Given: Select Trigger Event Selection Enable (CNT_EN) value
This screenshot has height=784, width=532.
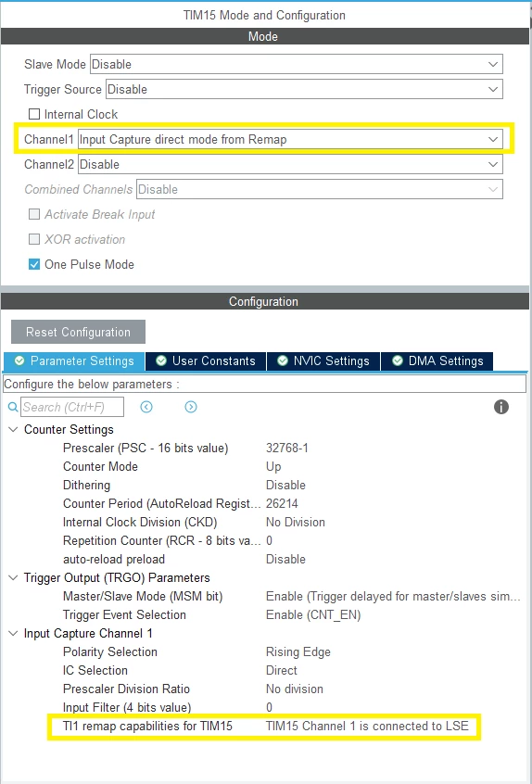Looking at the screenshot, I should click(313, 614).
